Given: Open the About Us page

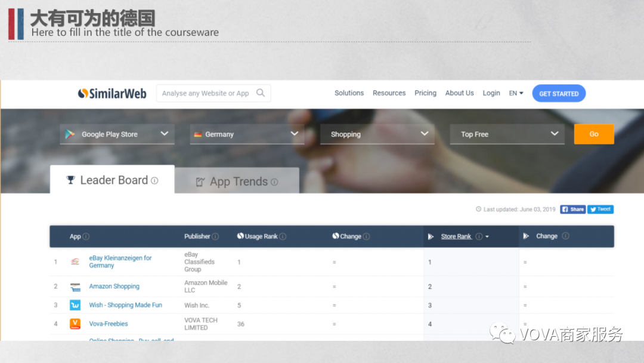Looking at the screenshot, I should [x=460, y=93].
